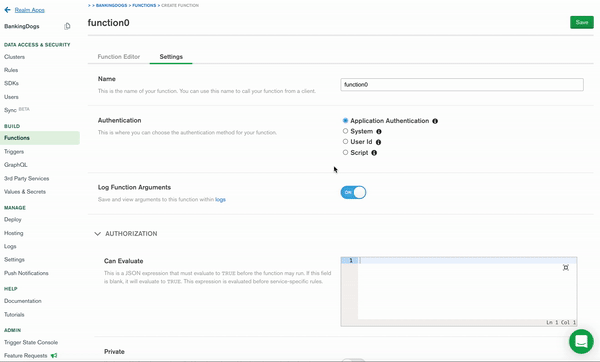Viewport: 600px width, 362px height.
Task: Click the back arrow beside Realm Apps
Action: [7, 10]
